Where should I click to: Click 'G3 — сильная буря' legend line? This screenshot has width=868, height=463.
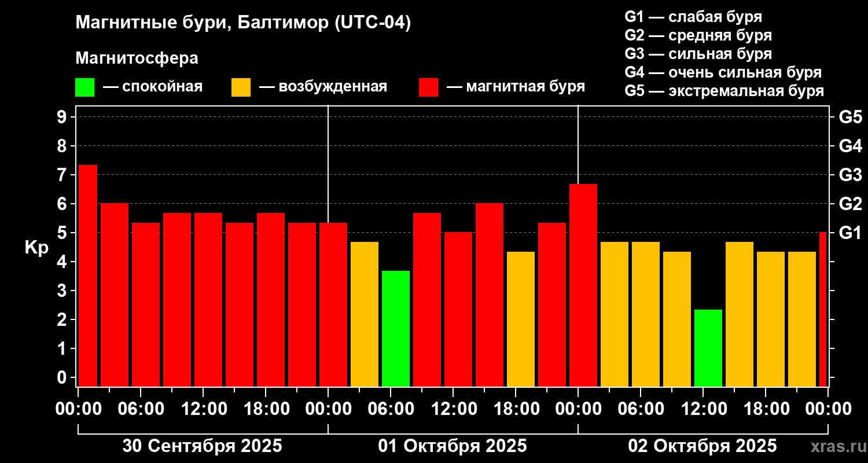(698, 54)
